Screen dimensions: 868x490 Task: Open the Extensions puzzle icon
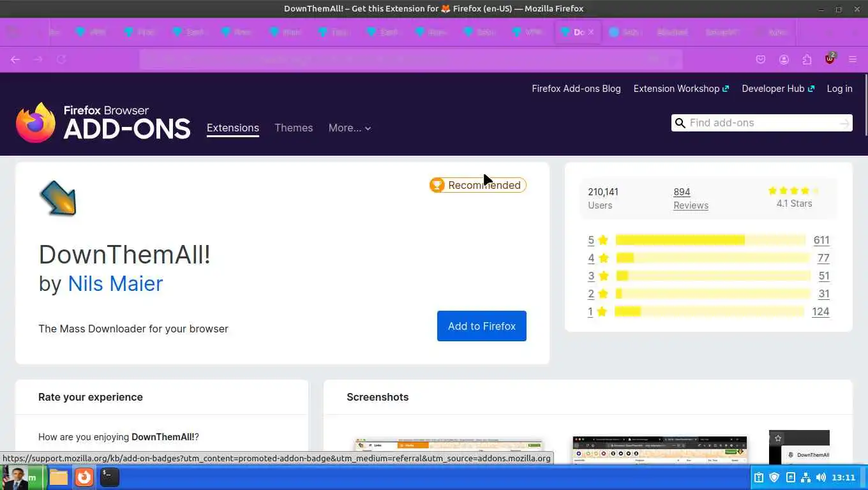(x=807, y=59)
